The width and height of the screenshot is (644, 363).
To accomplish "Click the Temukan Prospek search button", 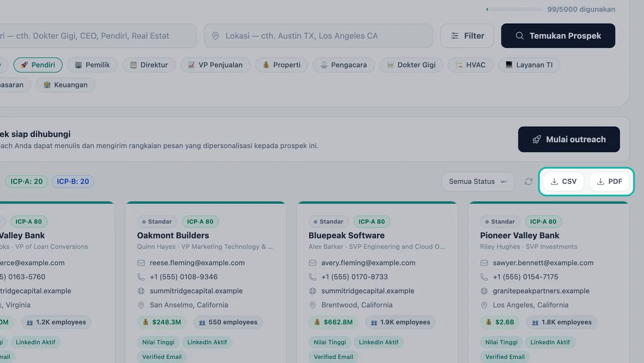I will (x=558, y=36).
